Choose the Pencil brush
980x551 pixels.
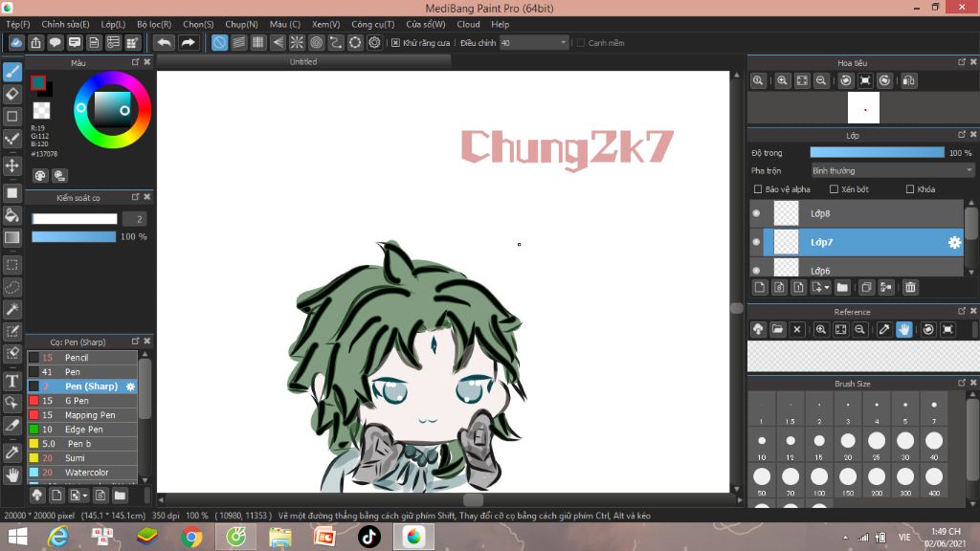pos(82,358)
